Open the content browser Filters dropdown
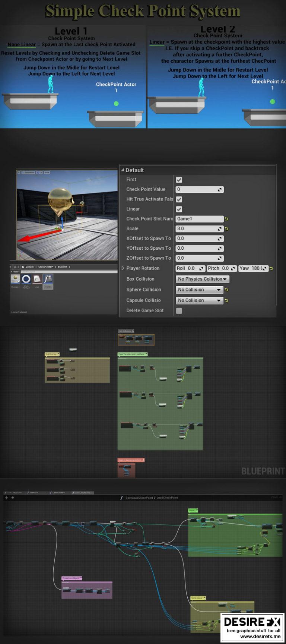Viewport: 286px width, 644px height. pos(15,272)
